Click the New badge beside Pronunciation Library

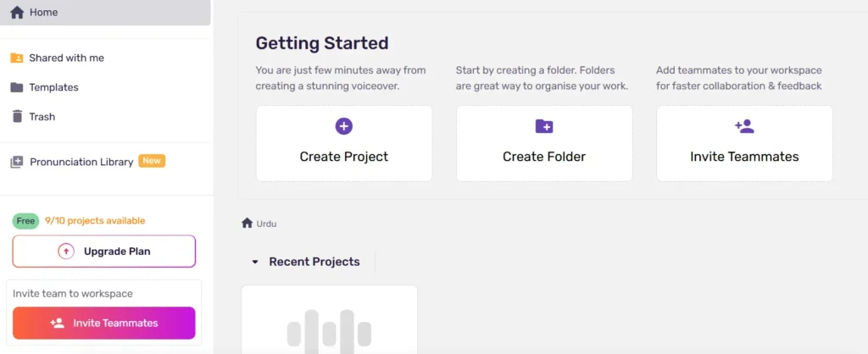[152, 161]
